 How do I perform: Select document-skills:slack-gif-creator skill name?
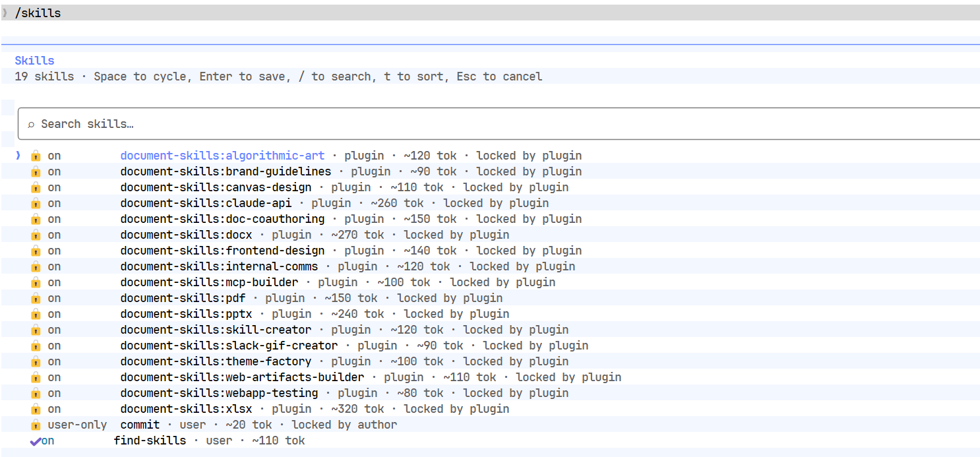pos(229,346)
